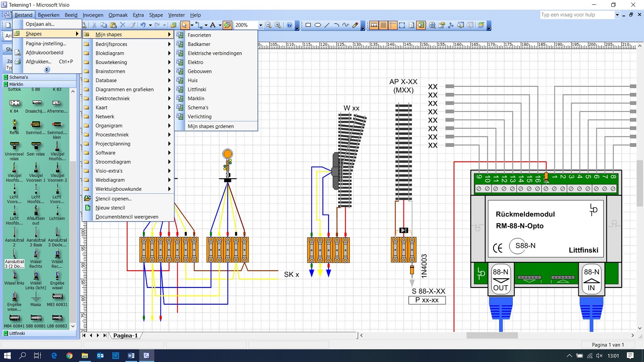
Task: Click the Pagina-1 page tab
Action: (126, 335)
